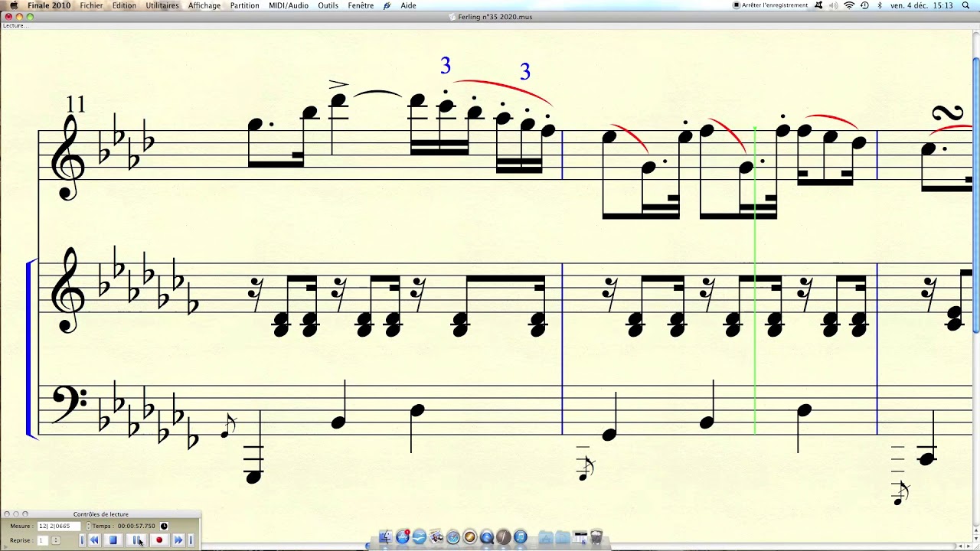
Task: Click the clock icon next to Temps
Action: 164,526
